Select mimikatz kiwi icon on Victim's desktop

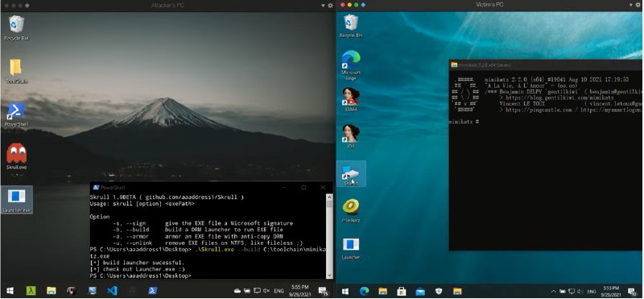pyautogui.click(x=351, y=210)
